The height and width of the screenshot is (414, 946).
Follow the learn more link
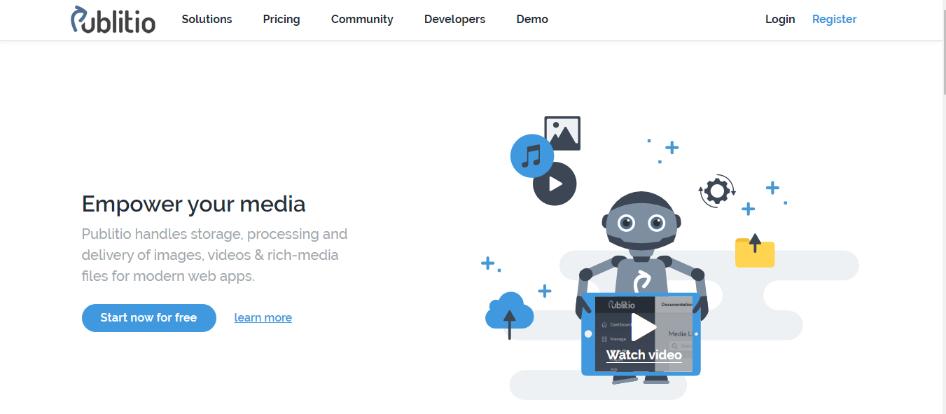(x=263, y=317)
